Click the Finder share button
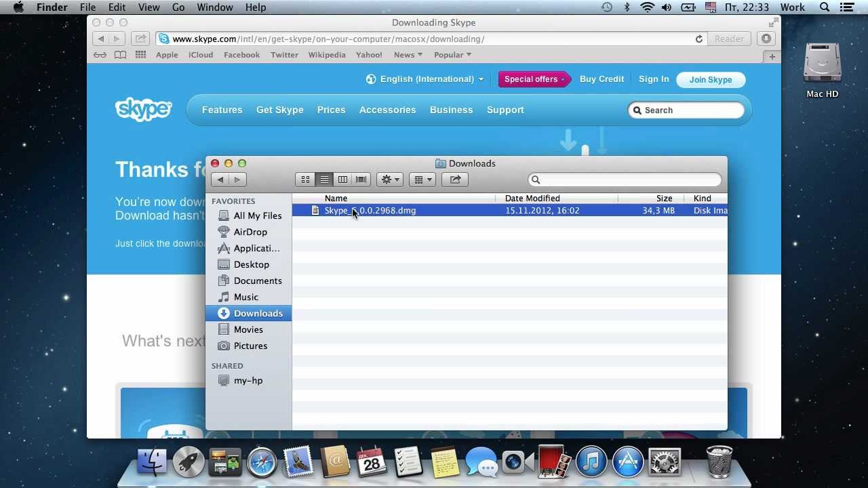 (455, 180)
